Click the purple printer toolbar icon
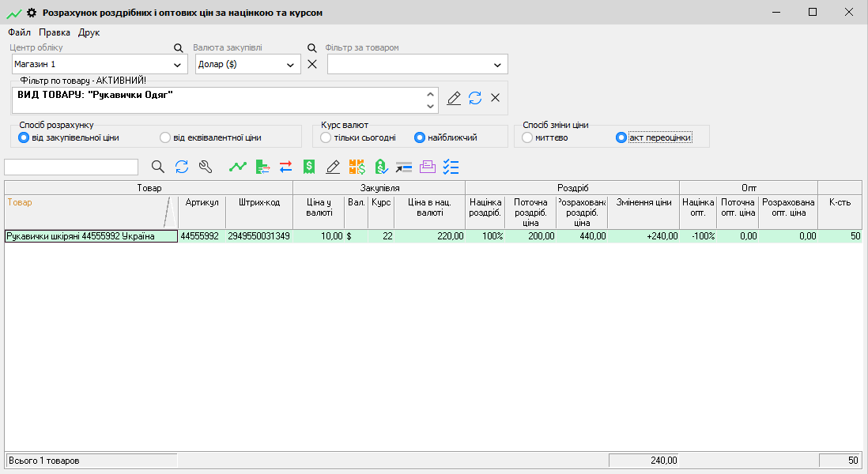Screen dimensions: 868x474 428,167
